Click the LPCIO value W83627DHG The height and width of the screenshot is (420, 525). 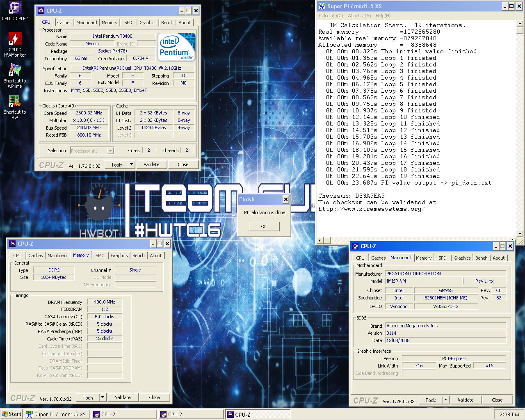pyautogui.click(x=446, y=306)
